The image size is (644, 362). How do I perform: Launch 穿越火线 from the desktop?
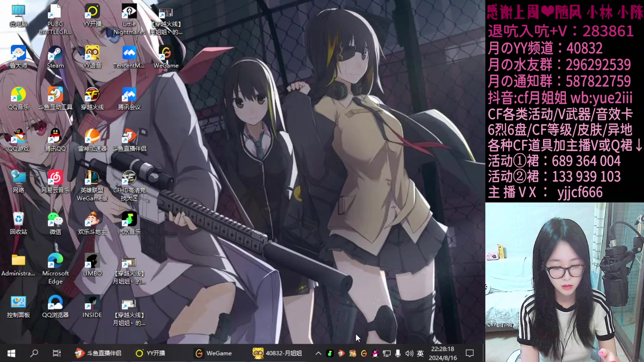coord(92,99)
